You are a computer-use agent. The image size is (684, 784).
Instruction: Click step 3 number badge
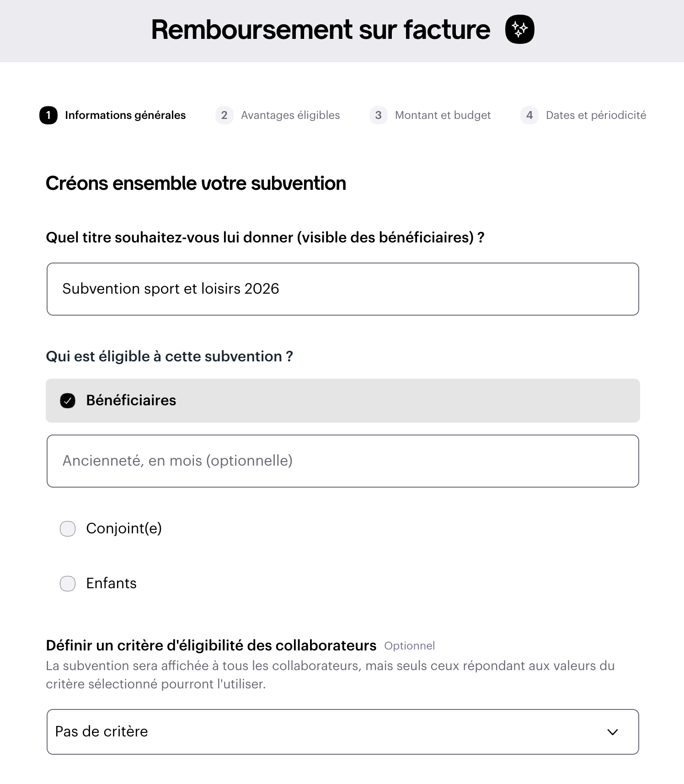point(378,115)
